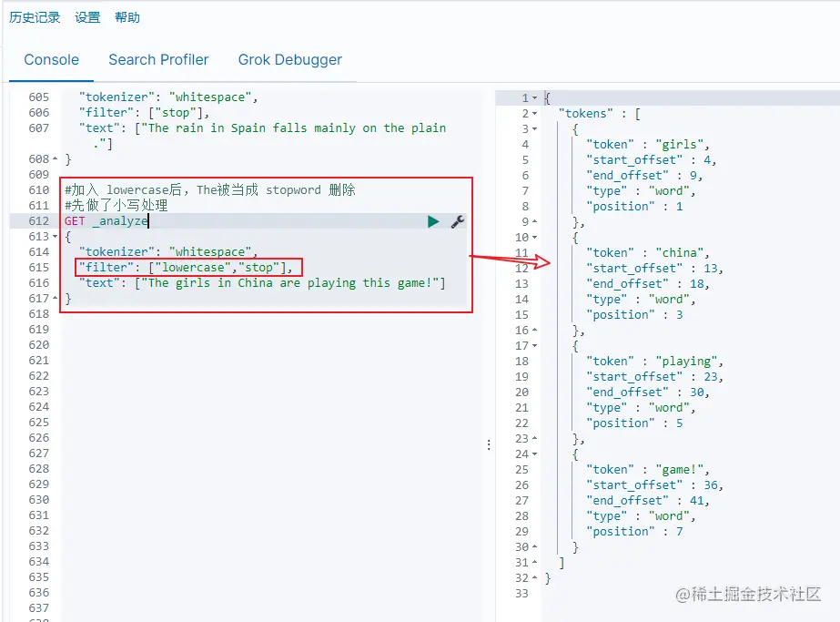This screenshot has height=622, width=840.
Task: Click the fold marker at output line 32
Action: [534, 578]
